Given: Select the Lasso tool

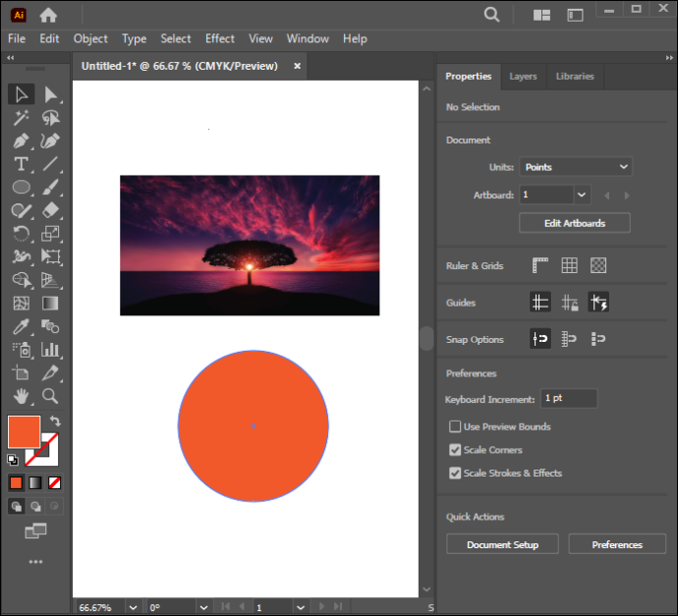Looking at the screenshot, I should (x=50, y=118).
